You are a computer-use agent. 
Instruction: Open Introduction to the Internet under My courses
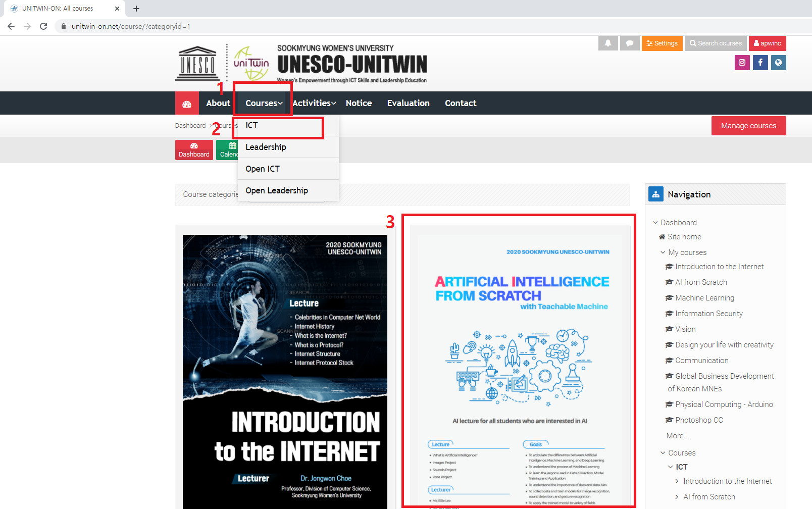pyautogui.click(x=720, y=267)
